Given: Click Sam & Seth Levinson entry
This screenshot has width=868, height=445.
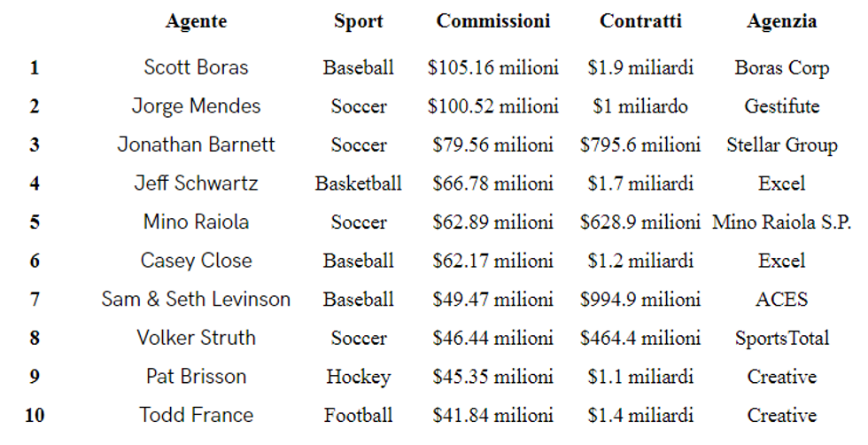Looking at the screenshot, I should pos(196,300).
